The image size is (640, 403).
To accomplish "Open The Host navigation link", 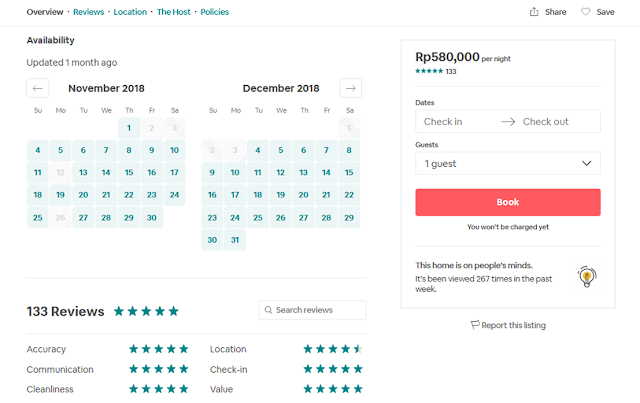I will [x=173, y=12].
